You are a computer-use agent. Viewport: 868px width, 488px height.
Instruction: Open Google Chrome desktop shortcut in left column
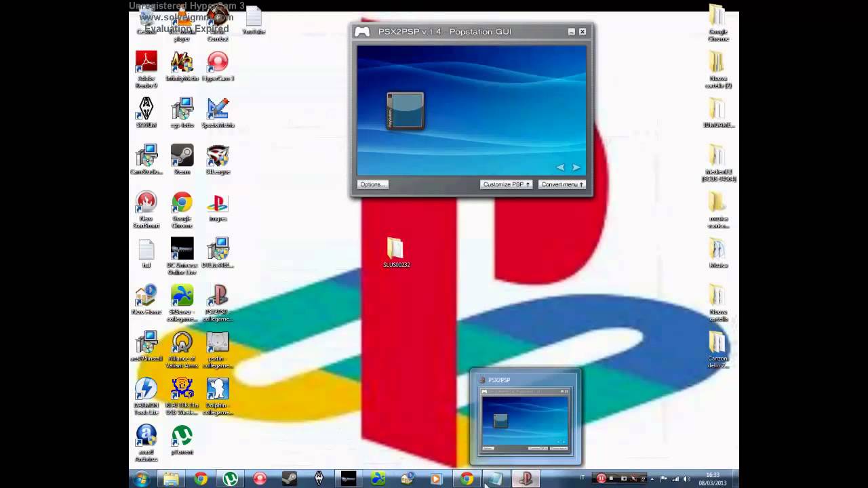(x=182, y=210)
